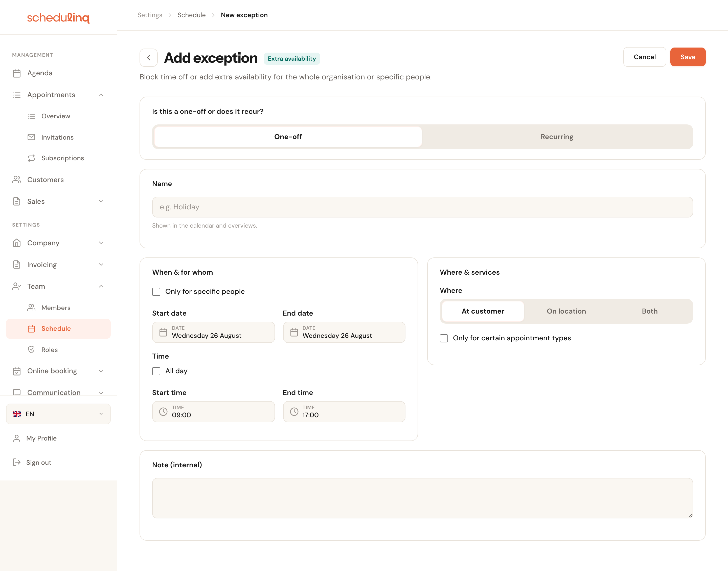This screenshot has height=571, width=728.
Task: Collapse the Appointments menu chevron
Action: click(101, 95)
